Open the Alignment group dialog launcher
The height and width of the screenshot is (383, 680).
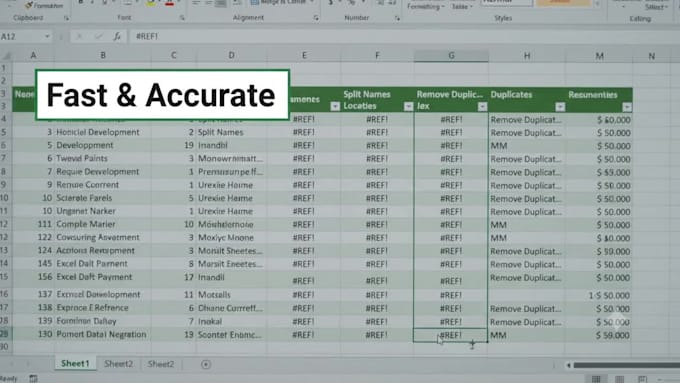tap(316, 18)
